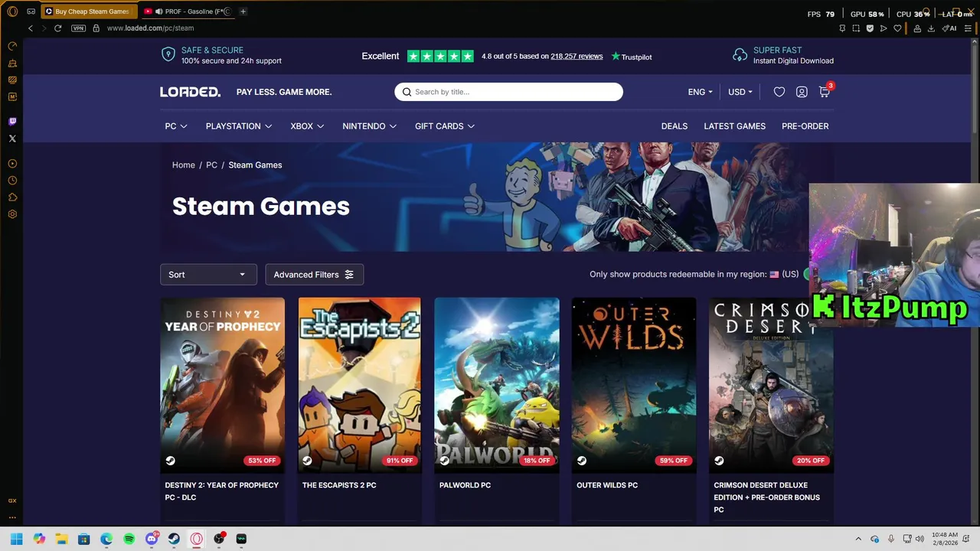
Task: Open Steam from the Windows taskbar
Action: 174,539
